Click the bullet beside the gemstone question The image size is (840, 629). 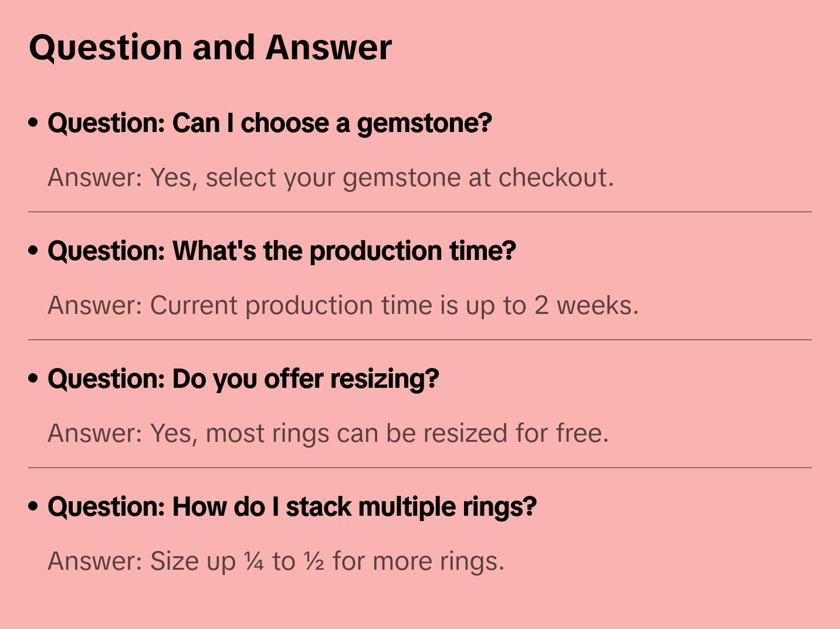[x=33, y=123]
